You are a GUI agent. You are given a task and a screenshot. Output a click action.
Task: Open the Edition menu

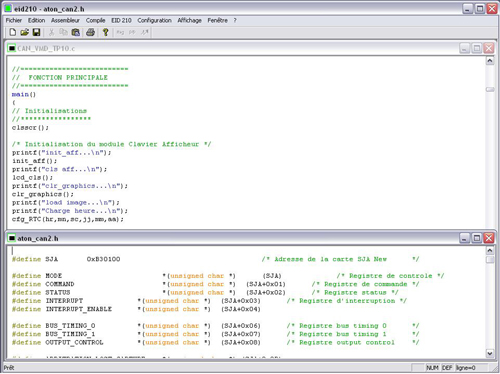[x=36, y=20]
